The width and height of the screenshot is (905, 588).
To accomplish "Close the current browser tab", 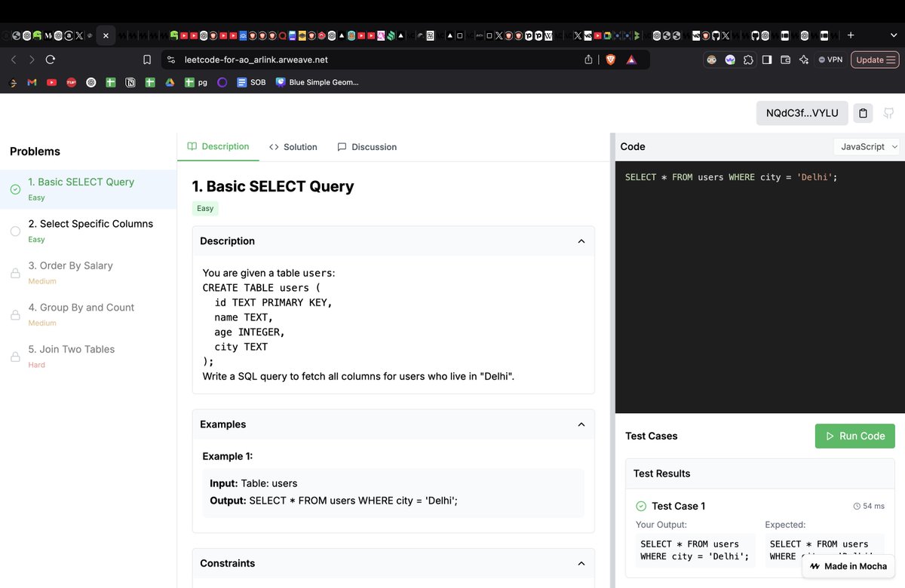I will pos(106,35).
